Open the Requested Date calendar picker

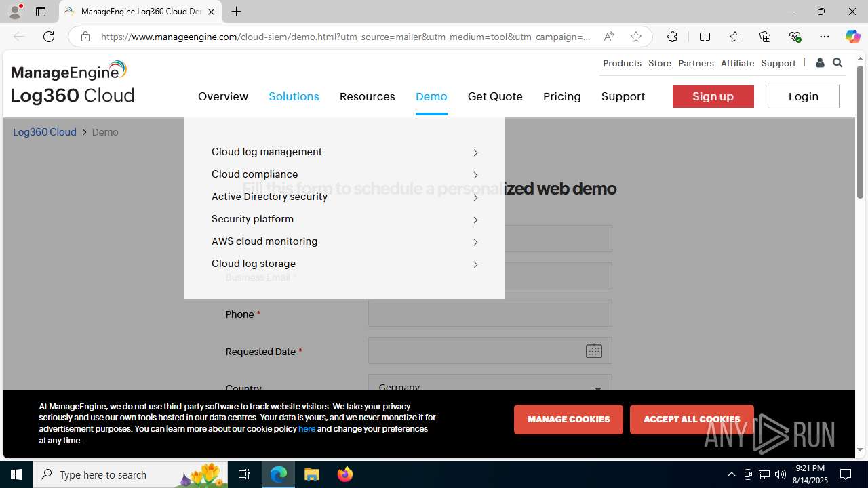[x=594, y=350]
